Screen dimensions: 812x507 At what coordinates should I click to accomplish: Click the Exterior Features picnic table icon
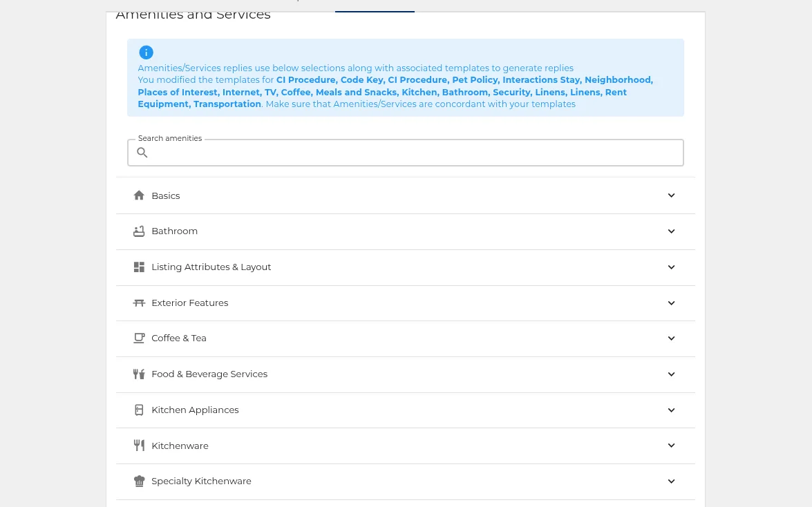[x=139, y=303]
